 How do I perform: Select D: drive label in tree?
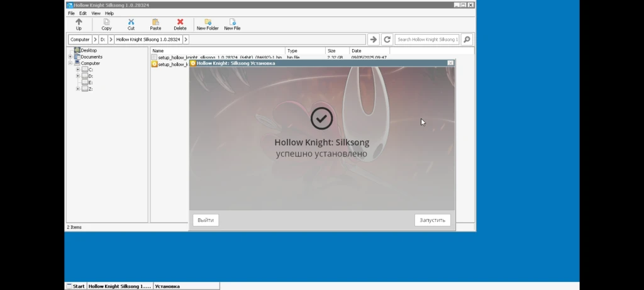coord(91,76)
